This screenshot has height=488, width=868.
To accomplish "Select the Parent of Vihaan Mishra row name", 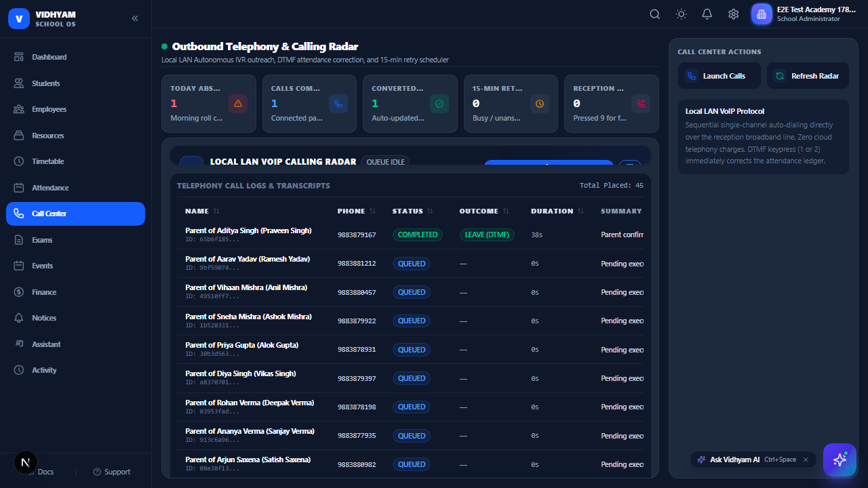I will click(x=246, y=287).
